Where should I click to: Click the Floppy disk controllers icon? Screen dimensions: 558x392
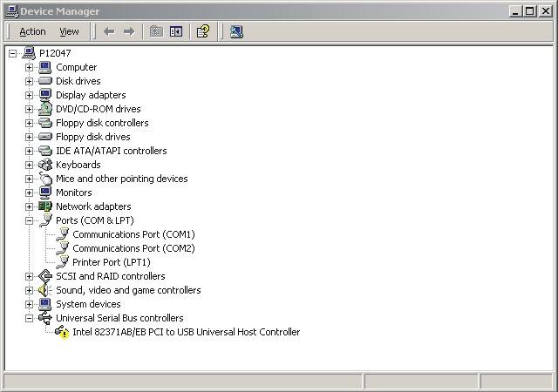(44, 123)
